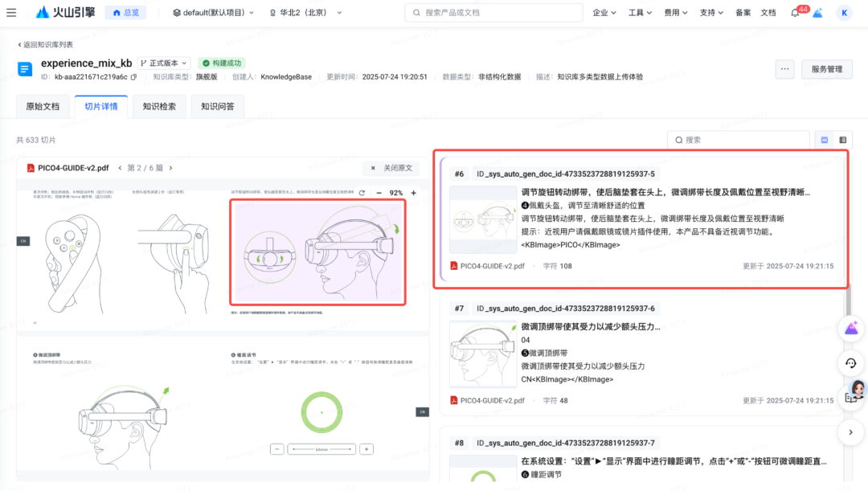Open the 总览 overview button

click(x=125, y=12)
